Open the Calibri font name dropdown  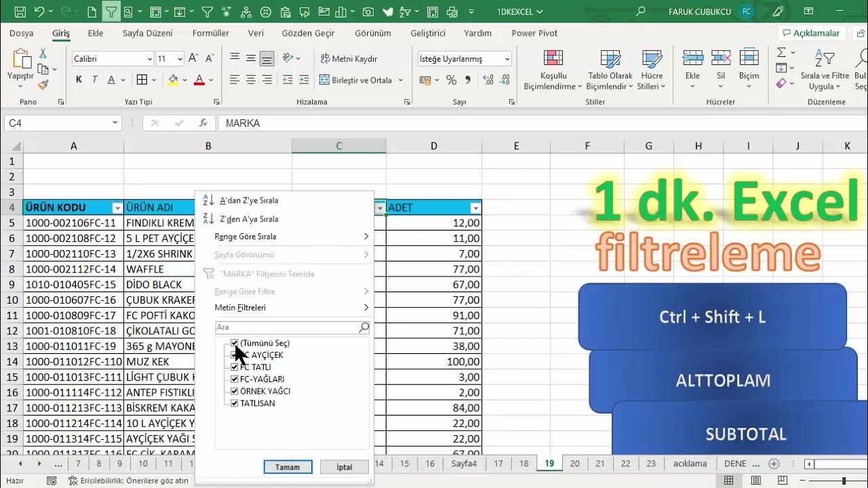click(150, 59)
